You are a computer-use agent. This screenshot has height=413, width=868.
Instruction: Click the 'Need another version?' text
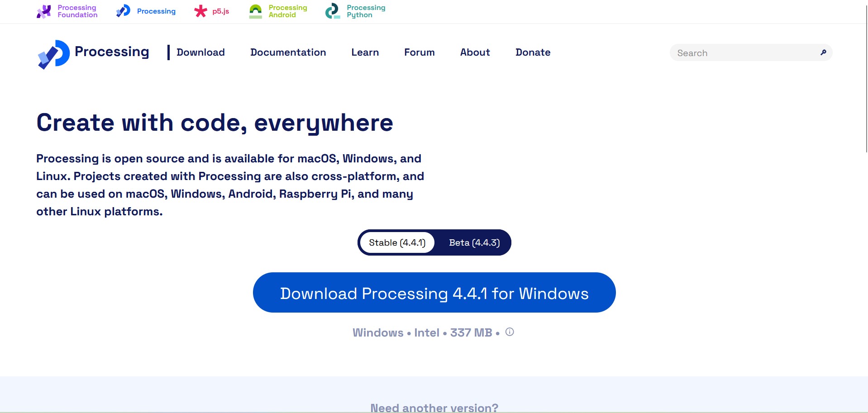click(434, 408)
